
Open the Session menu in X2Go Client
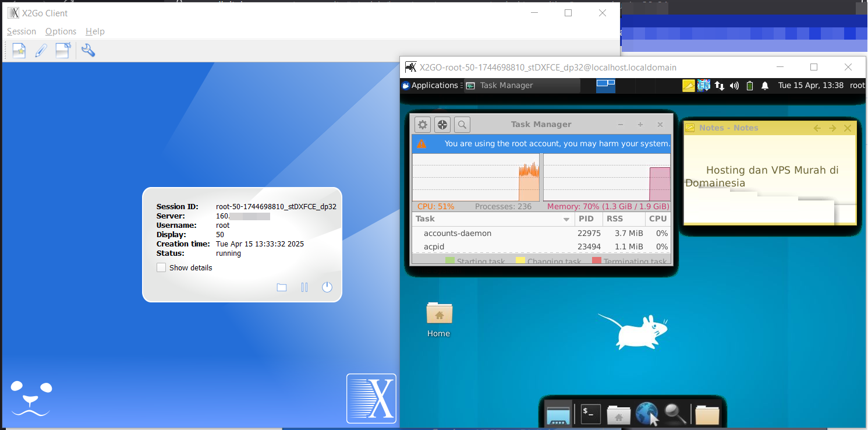tap(22, 31)
